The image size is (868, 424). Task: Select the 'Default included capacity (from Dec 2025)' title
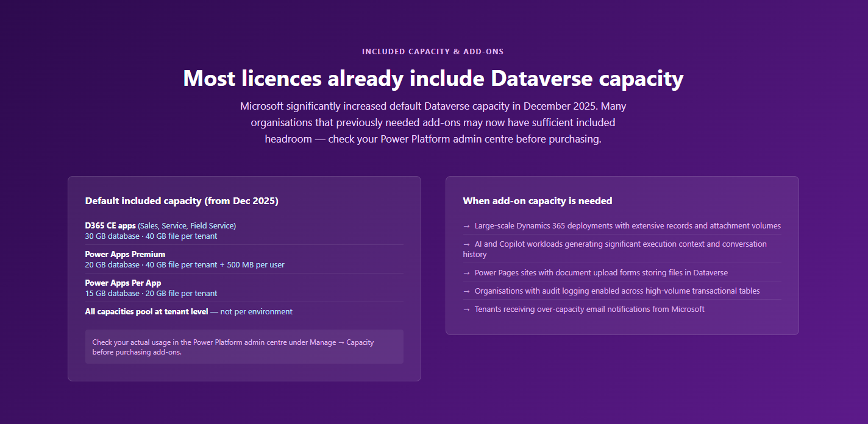pos(182,201)
